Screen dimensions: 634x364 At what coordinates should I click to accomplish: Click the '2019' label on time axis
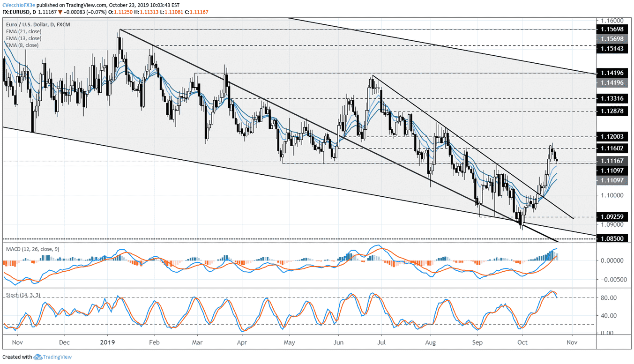click(x=107, y=343)
